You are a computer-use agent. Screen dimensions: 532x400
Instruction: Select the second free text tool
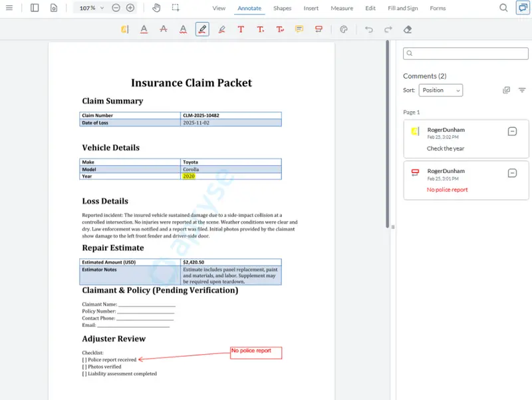[260, 29]
